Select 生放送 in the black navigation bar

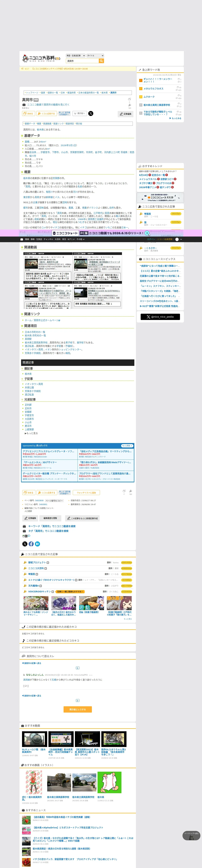pos(39,239)
